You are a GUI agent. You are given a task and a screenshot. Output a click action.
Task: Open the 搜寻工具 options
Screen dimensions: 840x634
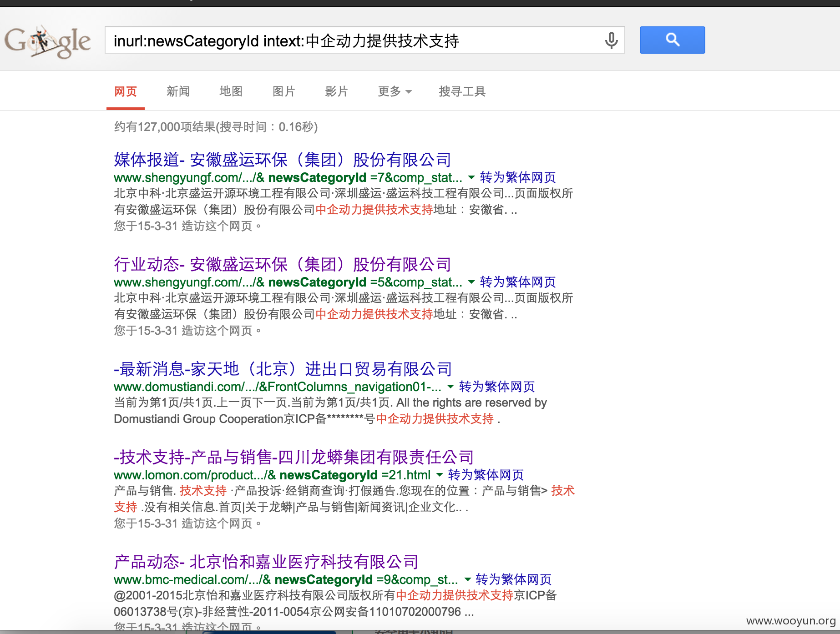pyautogui.click(x=462, y=91)
